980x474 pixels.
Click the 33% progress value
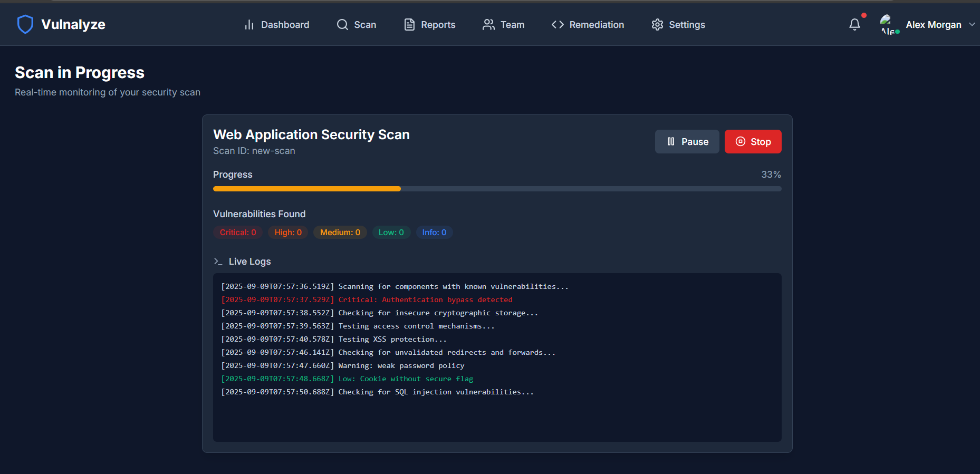coord(771,175)
